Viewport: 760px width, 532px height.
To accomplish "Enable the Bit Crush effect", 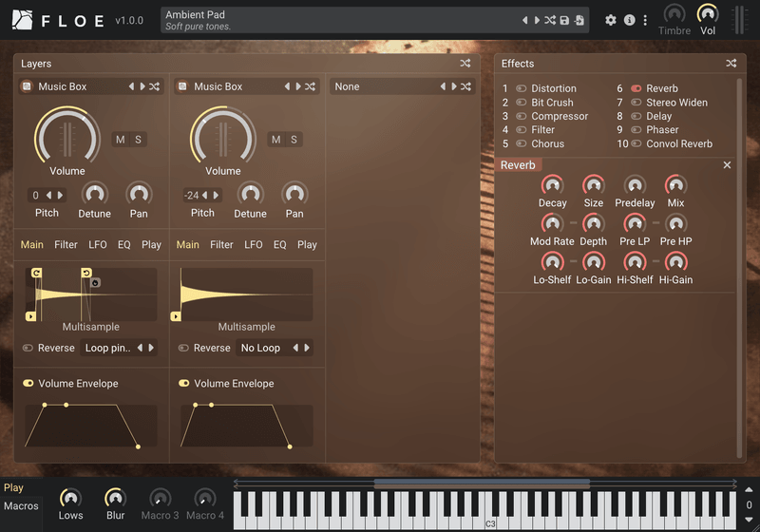I will (x=521, y=103).
